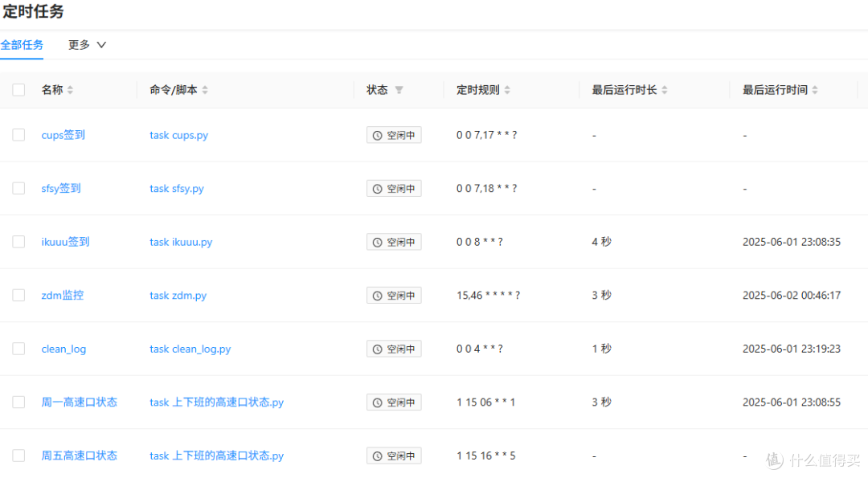
Task: Sort by 最后运行时间 column arrows
Action: (815, 90)
